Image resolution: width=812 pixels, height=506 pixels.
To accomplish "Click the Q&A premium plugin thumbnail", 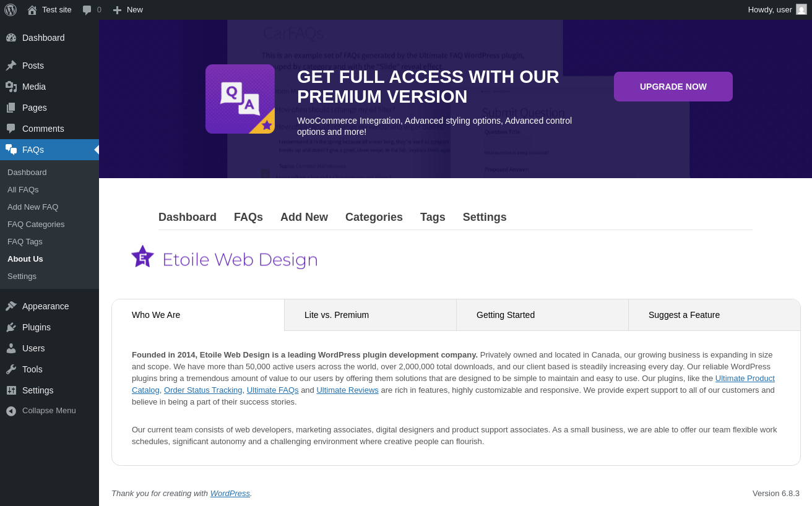I will pyautogui.click(x=240, y=99).
